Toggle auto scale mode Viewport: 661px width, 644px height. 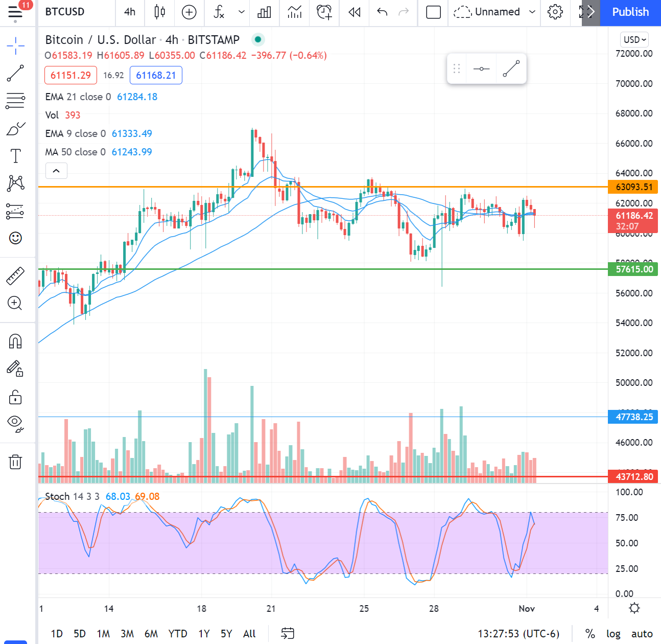point(642,634)
